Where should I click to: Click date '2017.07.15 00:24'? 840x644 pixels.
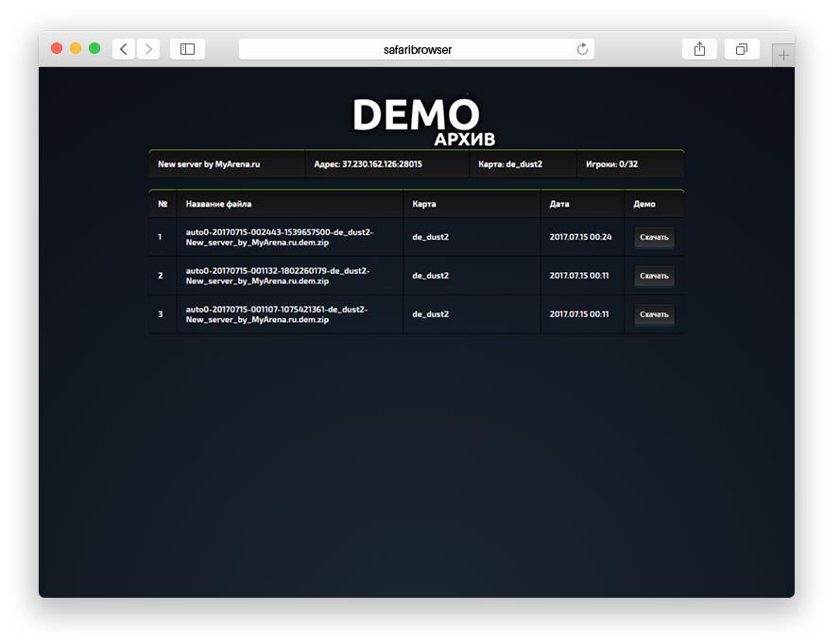581,237
